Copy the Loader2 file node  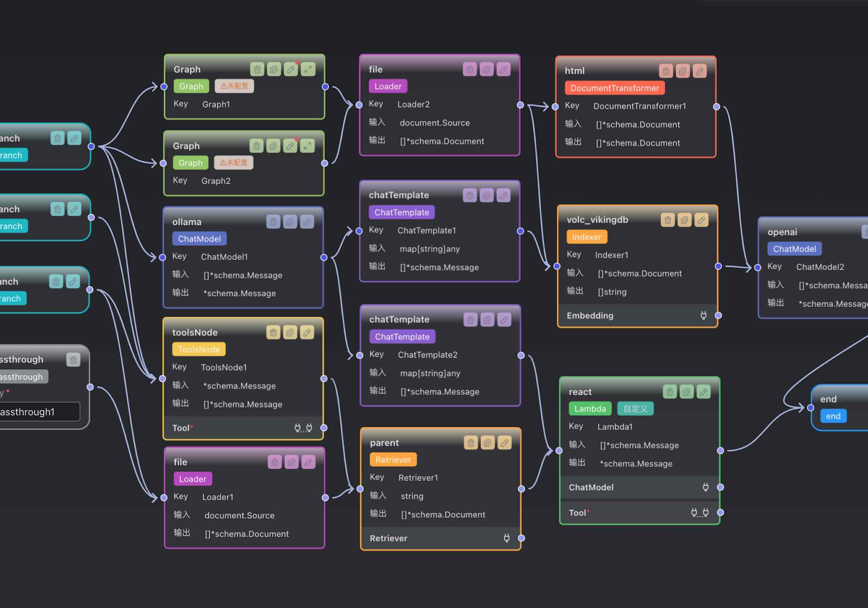point(487,69)
